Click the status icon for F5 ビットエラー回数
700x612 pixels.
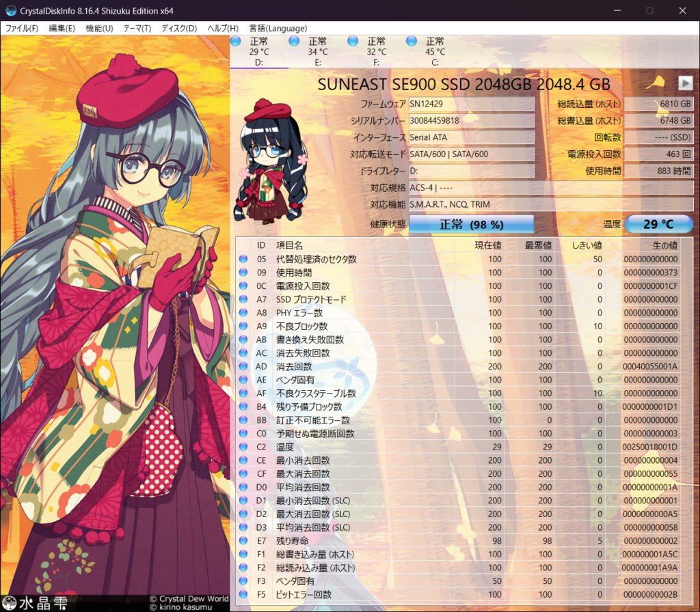coord(243,594)
